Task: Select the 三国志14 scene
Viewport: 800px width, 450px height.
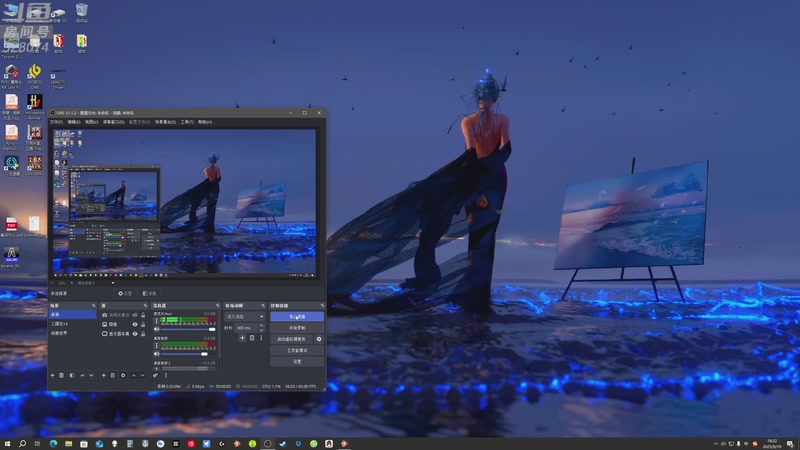Action: [x=72, y=324]
